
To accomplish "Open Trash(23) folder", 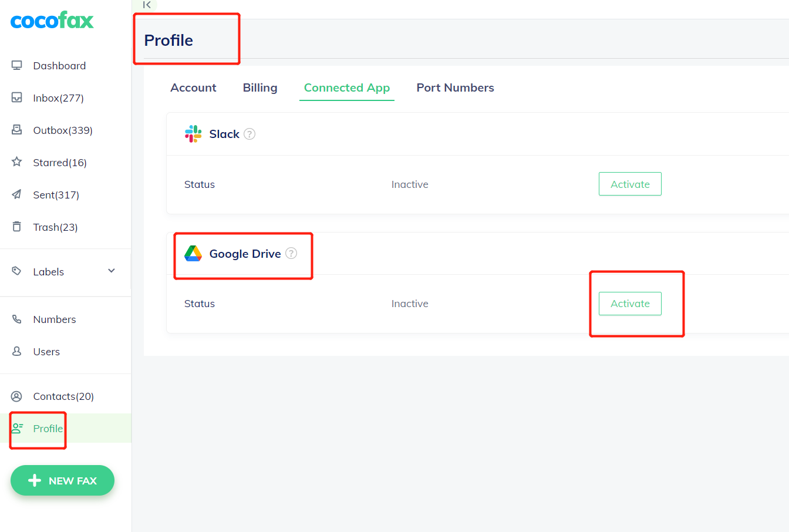I will pyautogui.click(x=55, y=227).
